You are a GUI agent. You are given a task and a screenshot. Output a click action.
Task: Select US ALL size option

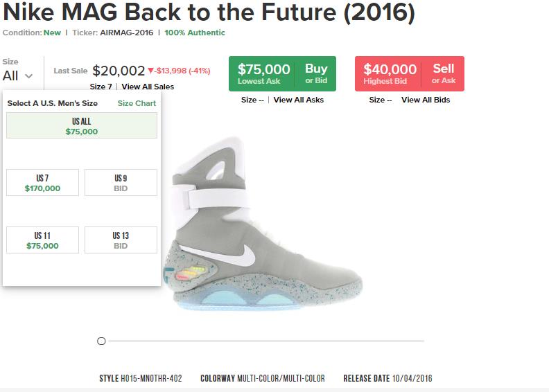[82, 126]
